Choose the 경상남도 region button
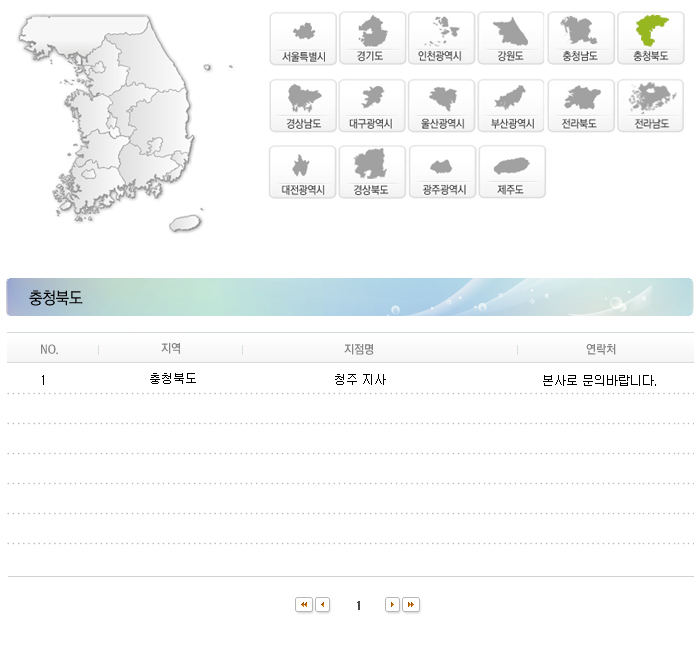This screenshot has width=699, height=654. point(303,106)
